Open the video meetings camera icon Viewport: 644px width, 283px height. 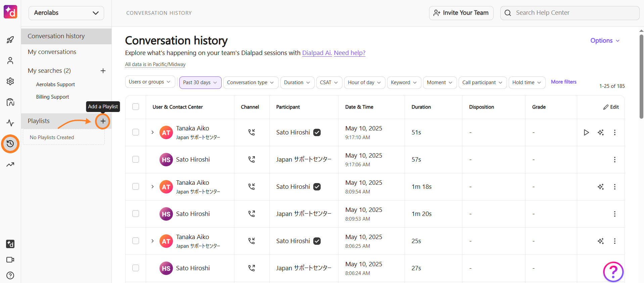tap(10, 260)
